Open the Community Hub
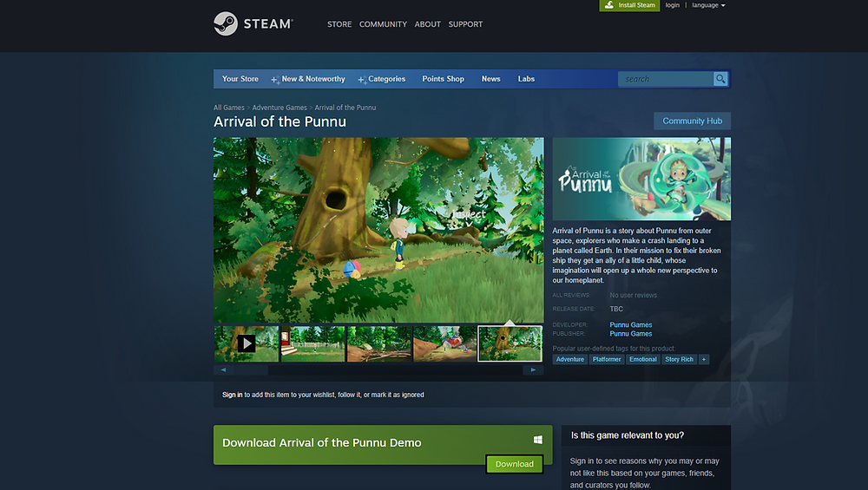 coord(692,121)
